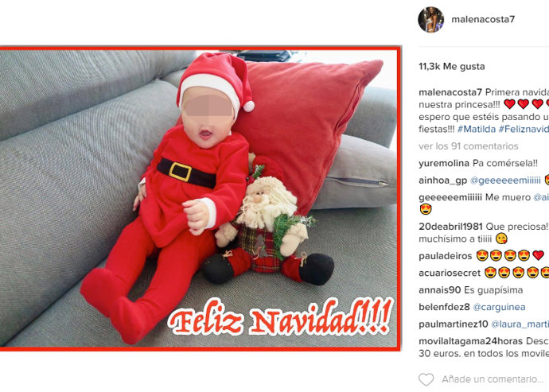Click the 11,3k Me gusta count
The height and width of the screenshot is (392, 549).
click(452, 67)
